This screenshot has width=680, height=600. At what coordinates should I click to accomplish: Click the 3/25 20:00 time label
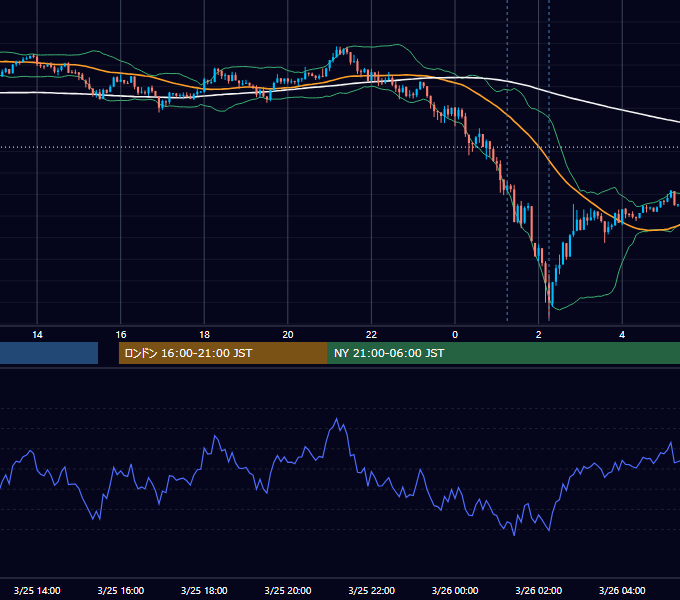click(x=288, y=590)
